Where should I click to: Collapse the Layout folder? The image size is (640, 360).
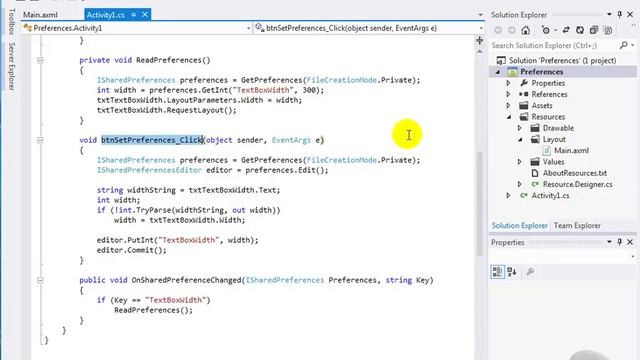pyautogui.click(x=520, y=139)
